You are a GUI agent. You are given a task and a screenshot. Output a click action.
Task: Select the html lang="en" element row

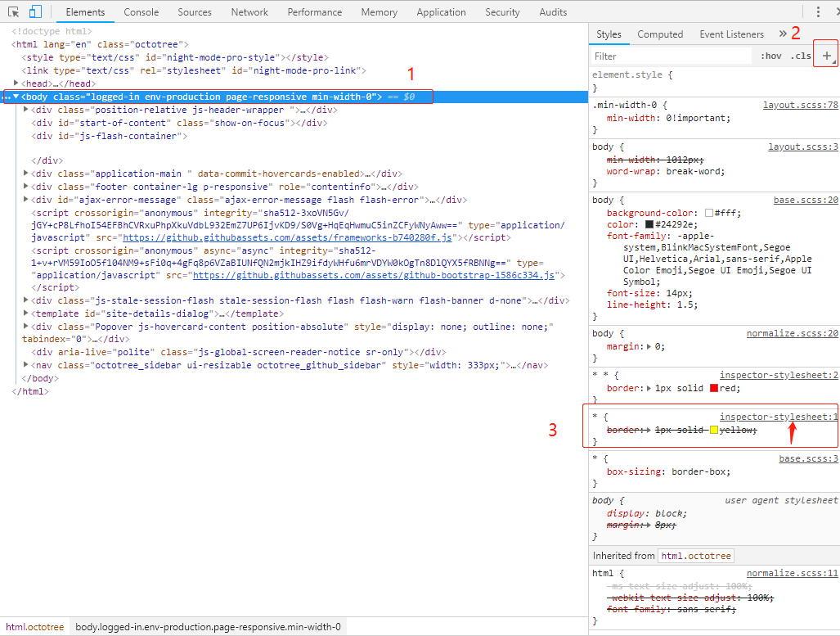[100, 44]
